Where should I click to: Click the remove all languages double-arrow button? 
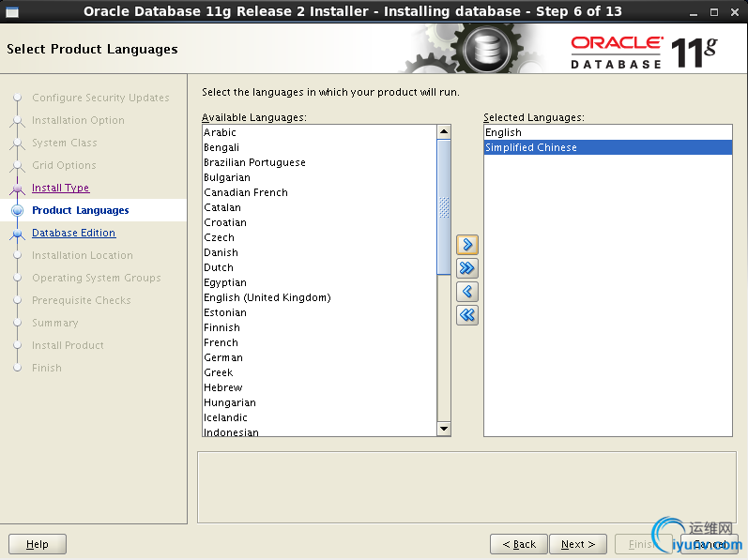[467, 315]
